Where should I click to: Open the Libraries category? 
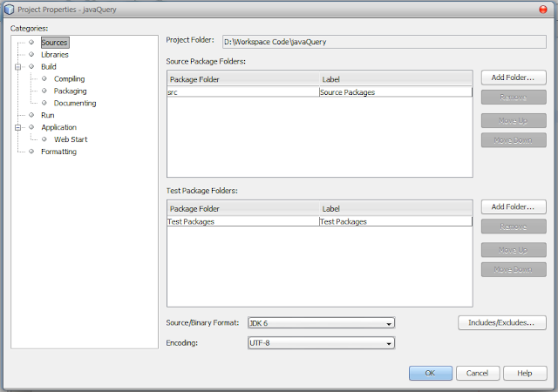coord(54,54)
